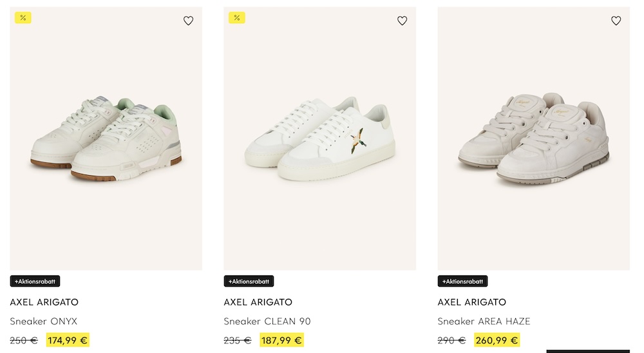This screenshot has height=353, width=644.
Task: Click the 260,99 € sale price
Action: [497, 340]
